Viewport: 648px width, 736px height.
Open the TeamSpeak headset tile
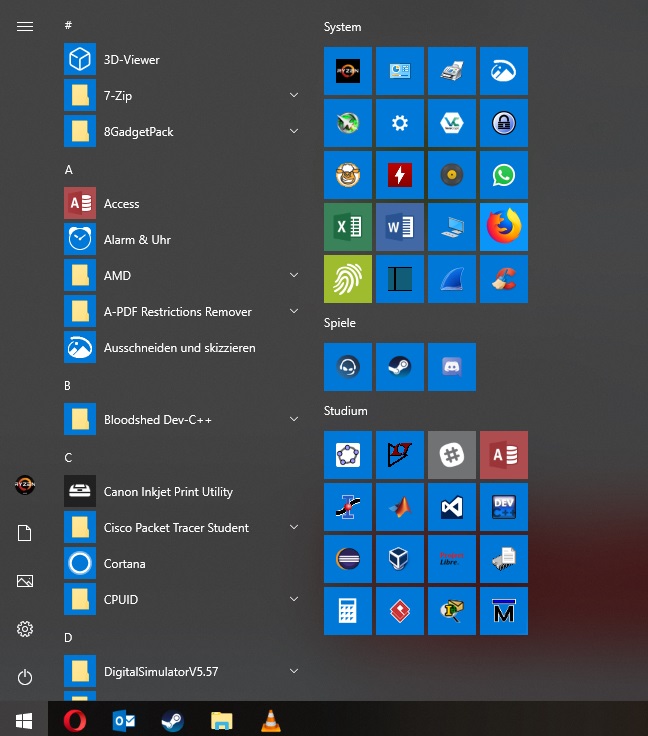(x=348, y=367)
